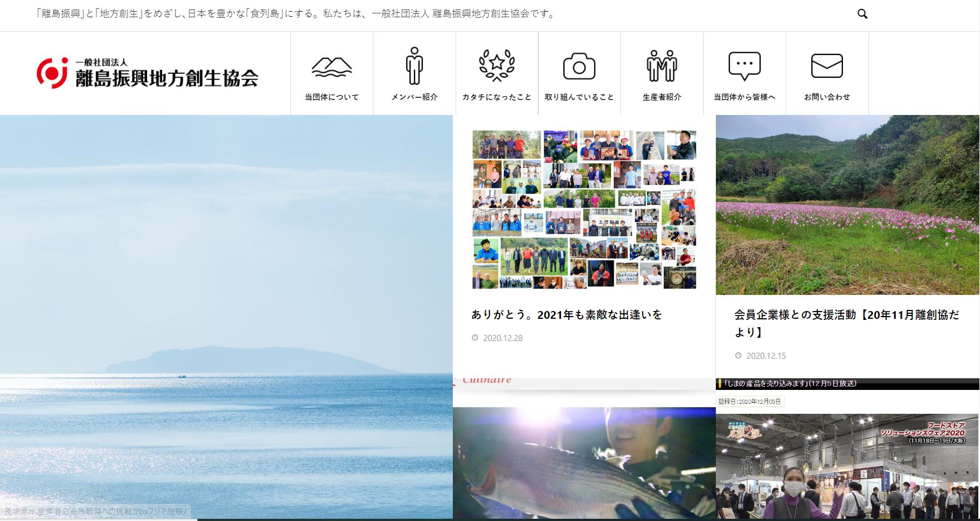This screenshot has width=980, height=521.
Task: Go to 取り組んでいること menu label
Action: [x=579, y=97]
